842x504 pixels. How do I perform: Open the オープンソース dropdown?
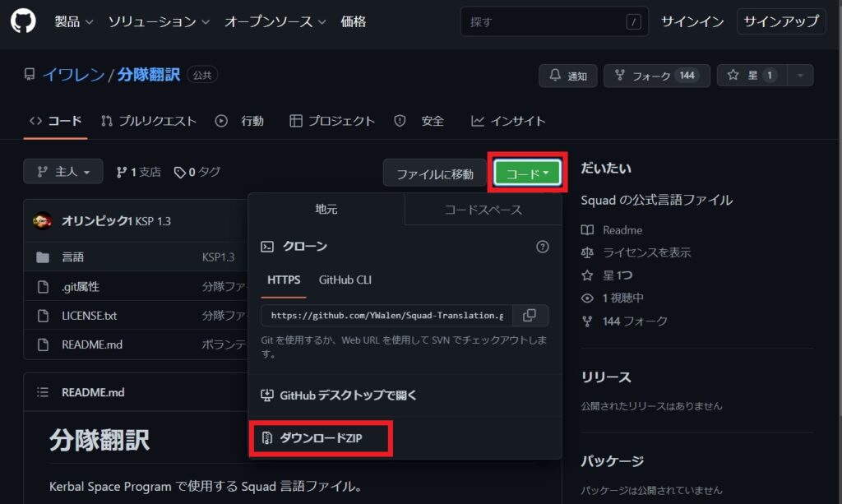tap(275, 21)
